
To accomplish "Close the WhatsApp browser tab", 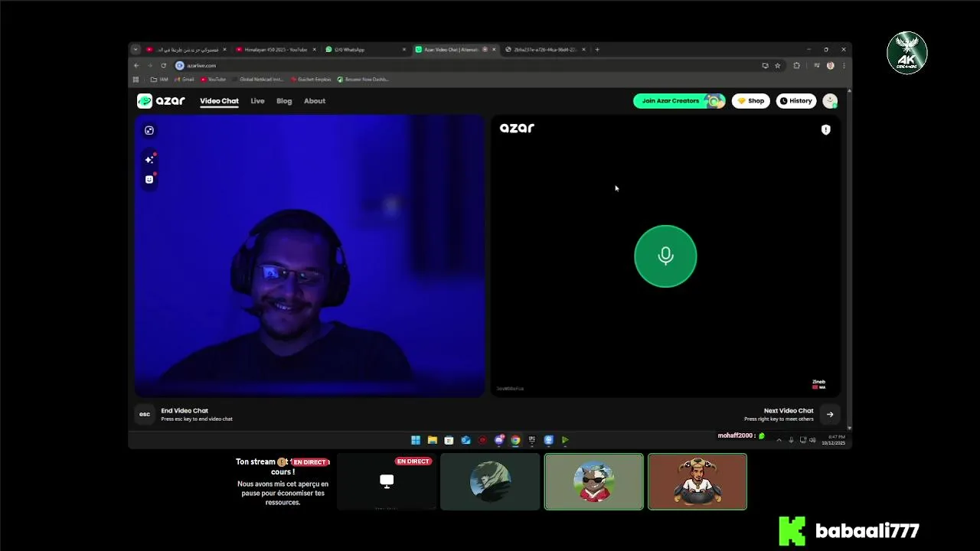I will [x=404, y=50].
